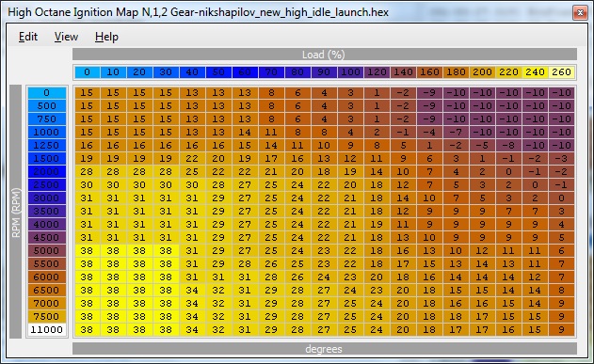The width and height of the screenshot is (594, 364).
Task: Select the 7500 RPM row header
Action: [46, 316]
